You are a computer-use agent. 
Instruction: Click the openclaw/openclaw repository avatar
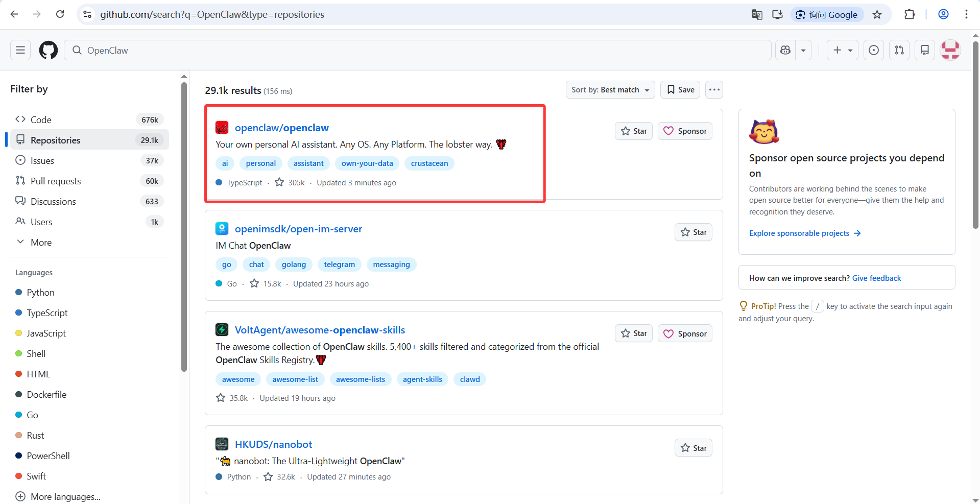[222, 128]
